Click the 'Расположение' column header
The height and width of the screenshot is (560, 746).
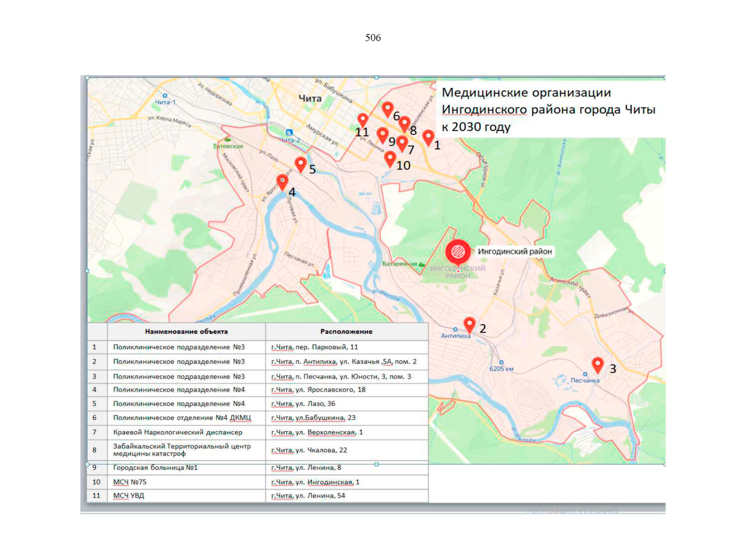[x=346, y=332]
